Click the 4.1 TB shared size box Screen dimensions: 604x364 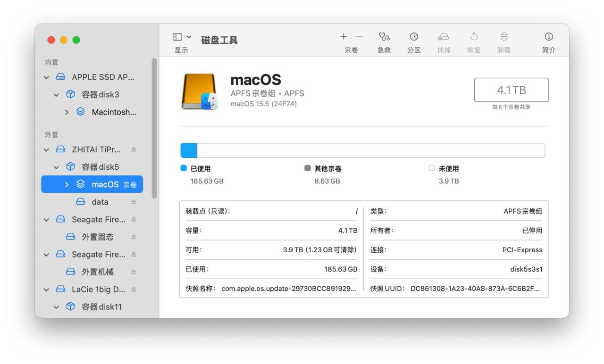click(x=512, y=90)
